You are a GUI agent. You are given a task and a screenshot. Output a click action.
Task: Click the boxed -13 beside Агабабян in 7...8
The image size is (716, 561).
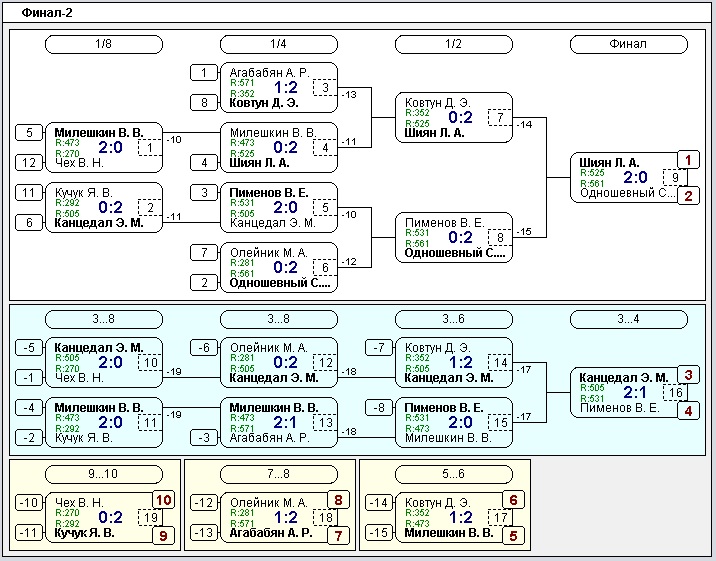click(x=204, y=532)
